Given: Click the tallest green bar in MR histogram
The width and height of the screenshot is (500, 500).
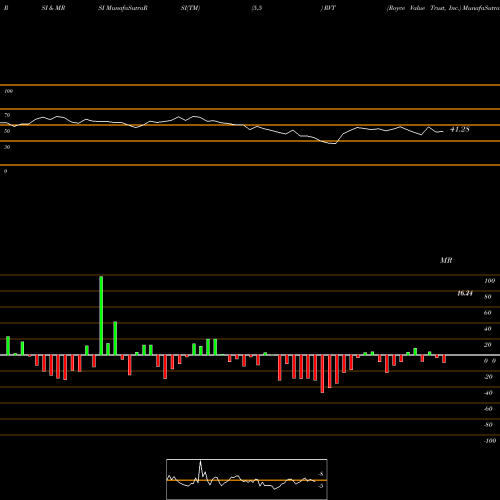Looking at the screenshot, I should coord(101,315).
